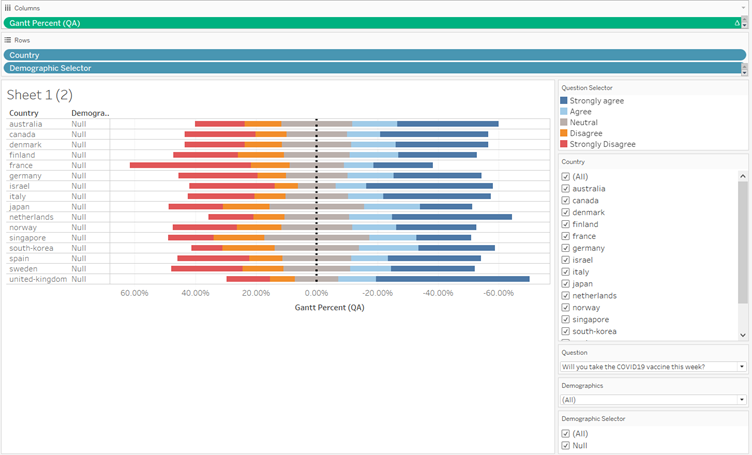The image size is (752, 455).
Task: Click the Strongly Disagree red legend square
Action: coord(565,144)
